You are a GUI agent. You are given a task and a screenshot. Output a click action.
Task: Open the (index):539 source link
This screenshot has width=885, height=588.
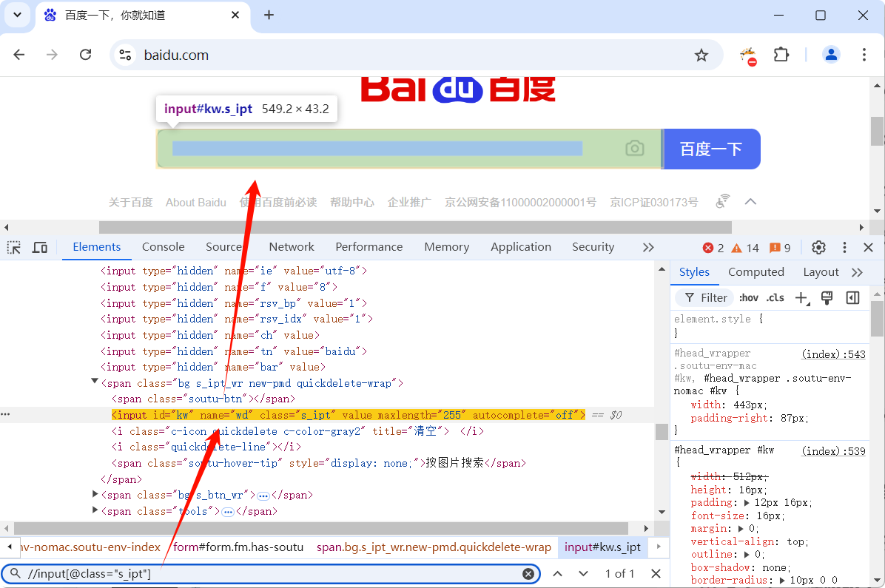click(834, 451)
